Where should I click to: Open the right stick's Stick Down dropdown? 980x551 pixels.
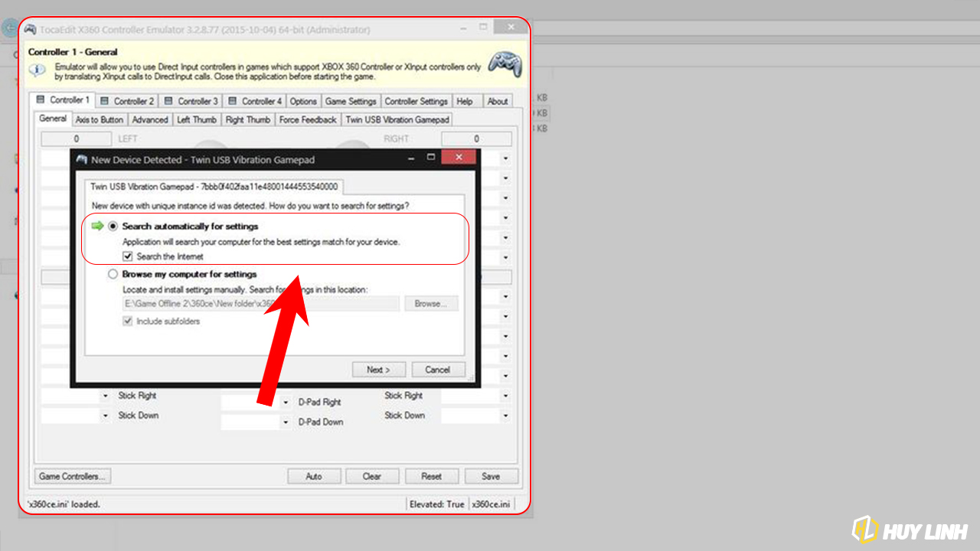[505, 416]
